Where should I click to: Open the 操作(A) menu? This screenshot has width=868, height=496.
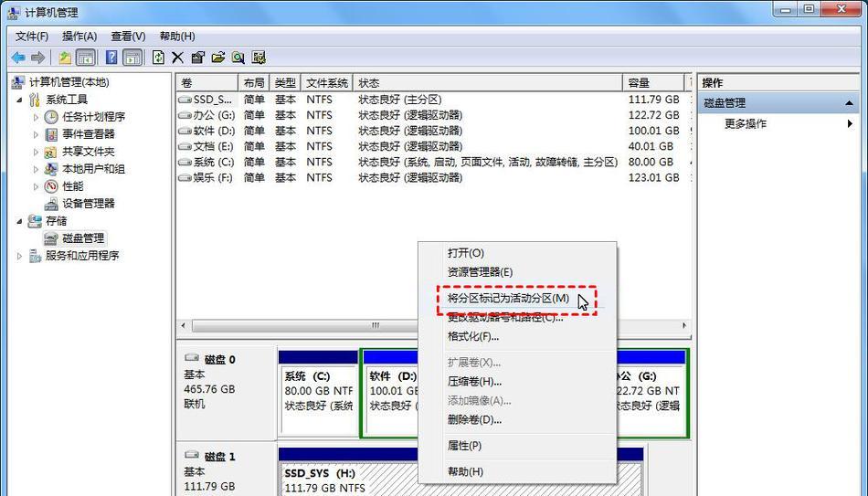click(x=79, y=37)
